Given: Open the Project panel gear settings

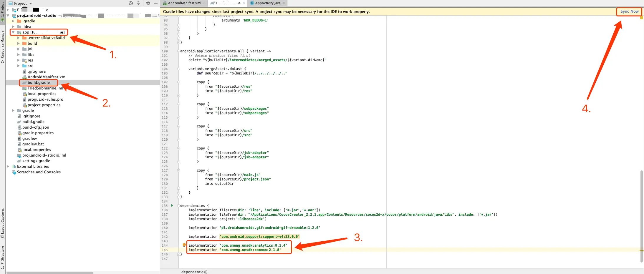Looking at the screenshot, I should click(x=148, y=3).
